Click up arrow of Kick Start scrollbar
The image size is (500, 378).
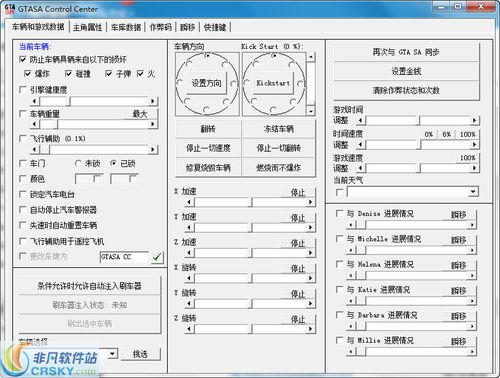(311, 57)
